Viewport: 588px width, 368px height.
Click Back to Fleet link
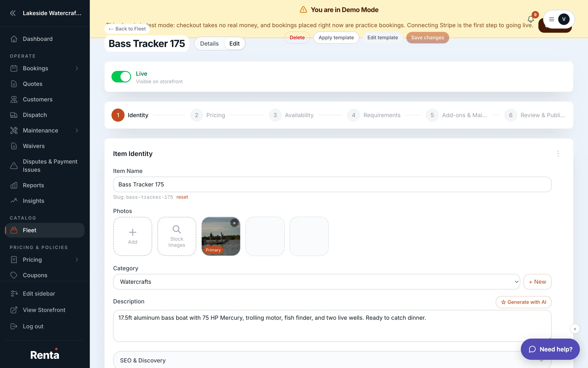click(127, 29)
